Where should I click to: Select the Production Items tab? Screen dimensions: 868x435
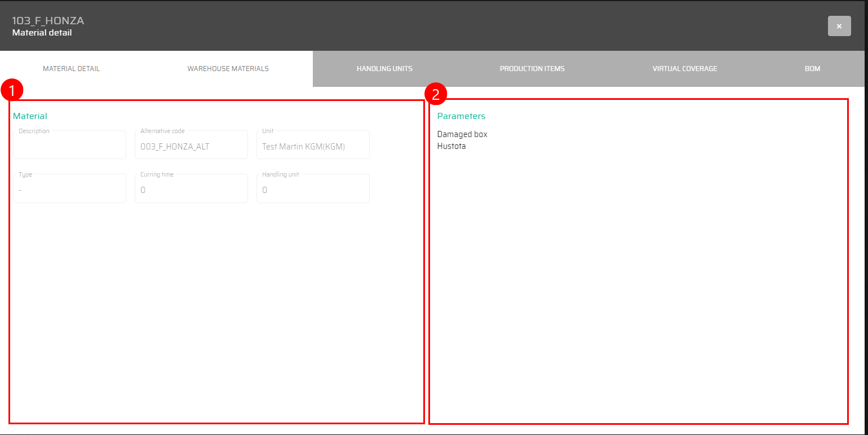pyautogui.click(x=532, y=69)
